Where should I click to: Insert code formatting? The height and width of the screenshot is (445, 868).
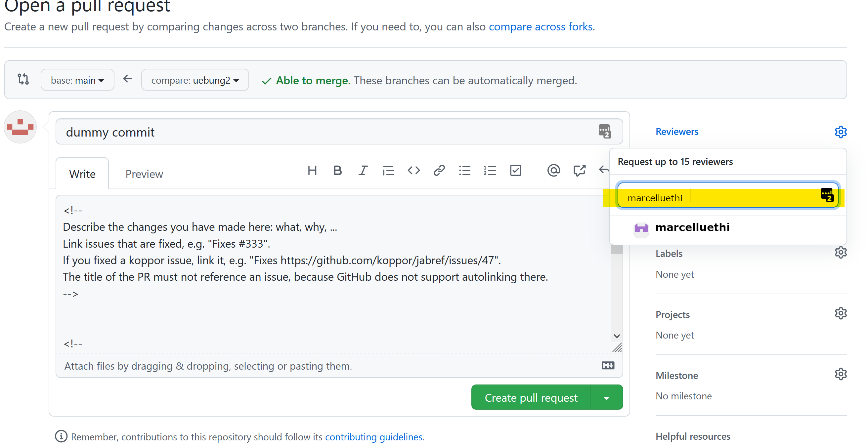pos(414,171)
